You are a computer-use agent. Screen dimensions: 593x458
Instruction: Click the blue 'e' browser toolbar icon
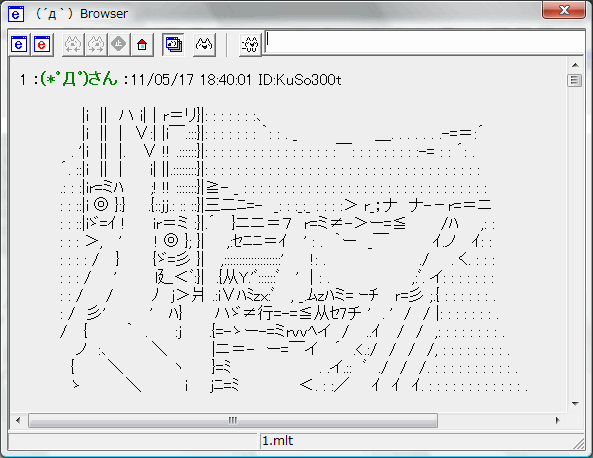19,45
